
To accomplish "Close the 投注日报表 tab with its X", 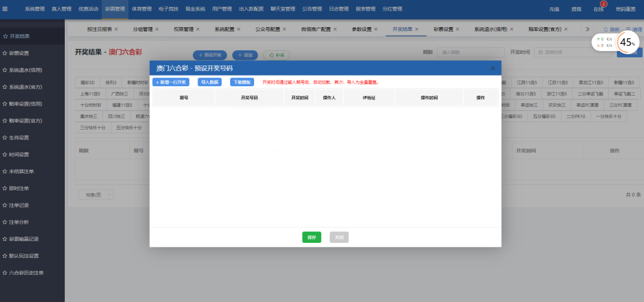I will 122,30.
